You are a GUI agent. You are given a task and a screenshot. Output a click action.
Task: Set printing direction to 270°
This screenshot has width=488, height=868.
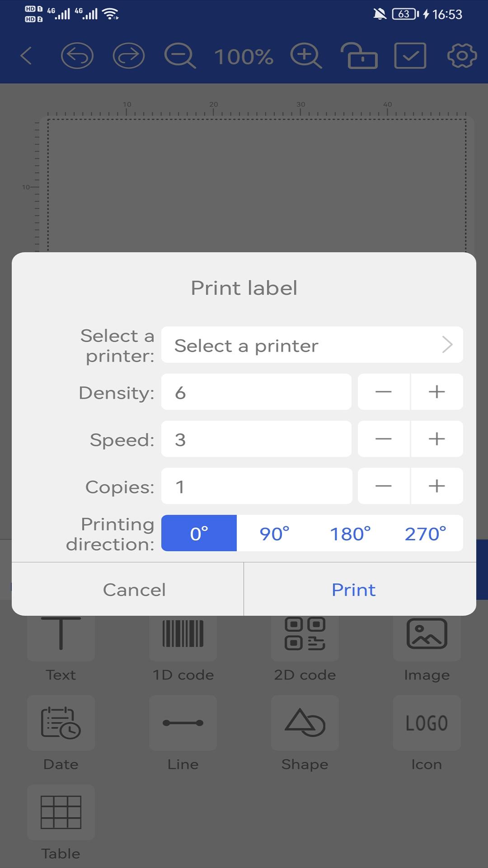[425, 533]
